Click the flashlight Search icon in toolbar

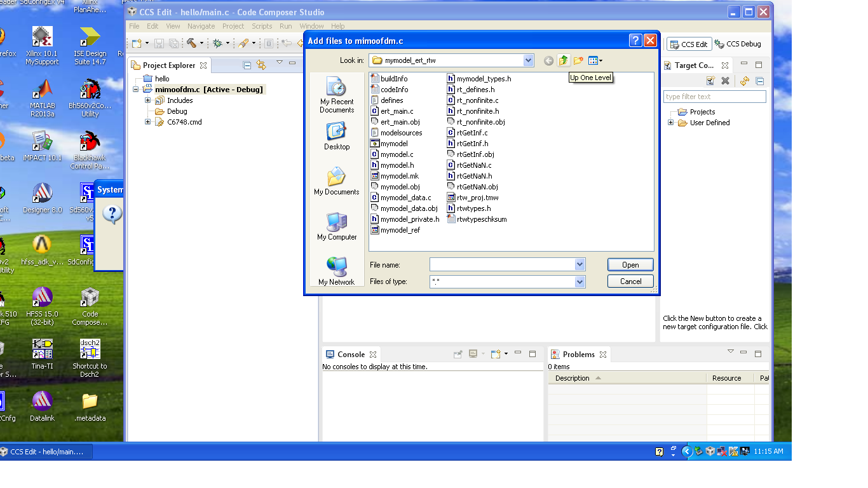[243, 43]
